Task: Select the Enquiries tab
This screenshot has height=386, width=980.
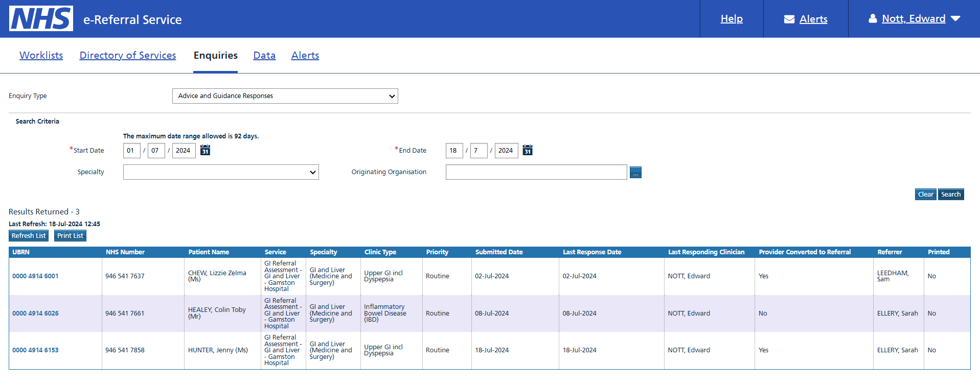Action: point(216,55)
